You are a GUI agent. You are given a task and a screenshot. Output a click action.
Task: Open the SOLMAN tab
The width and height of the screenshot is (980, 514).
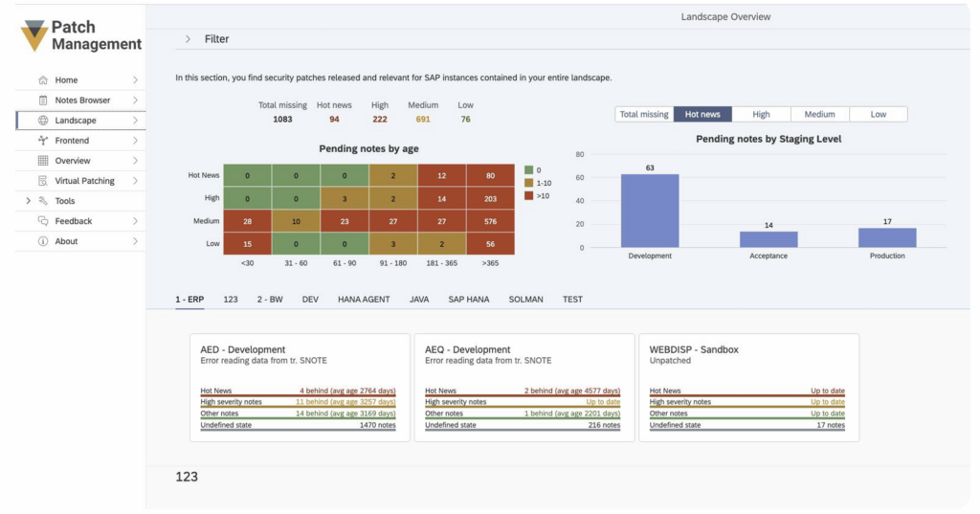tap(525, 300)
